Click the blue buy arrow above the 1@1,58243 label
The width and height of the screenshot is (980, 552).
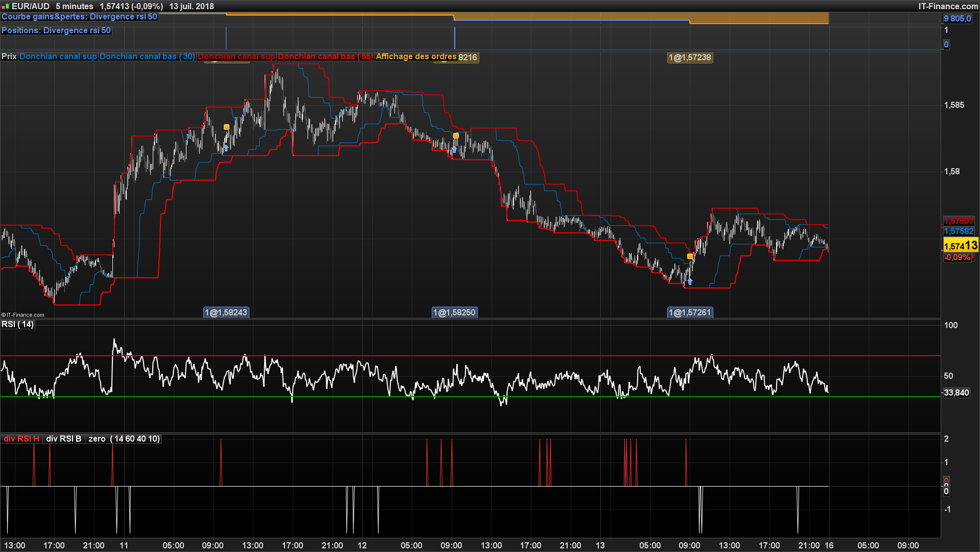tap(226, 148)
